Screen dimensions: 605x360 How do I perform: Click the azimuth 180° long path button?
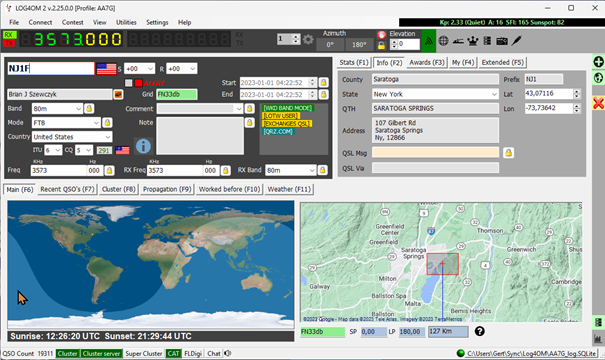[359, 45]
